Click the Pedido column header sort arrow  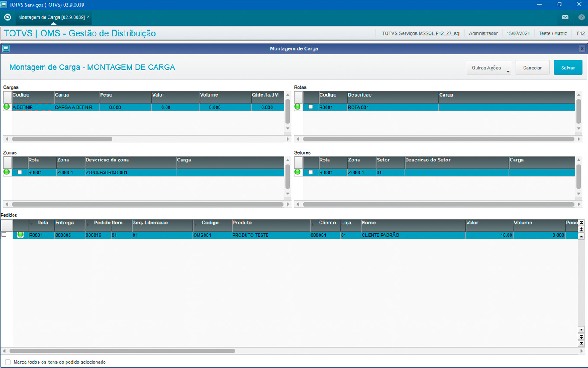[x=88, y=224]
